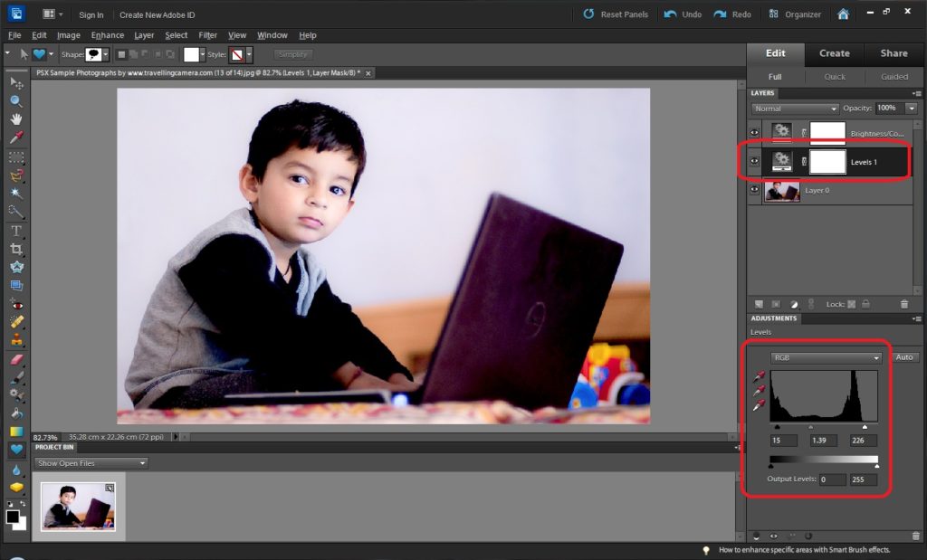Choose the Horizontal Type tool
927x560 pixels.
[14, 231]
